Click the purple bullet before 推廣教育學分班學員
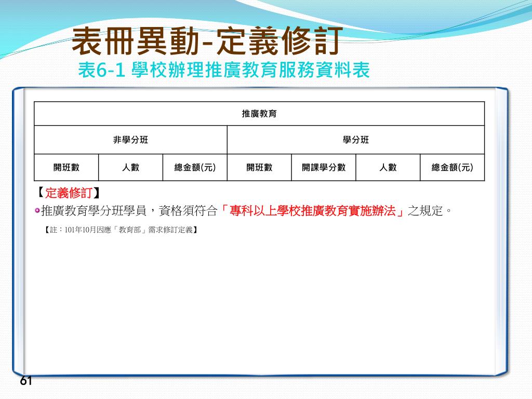Image resolution: width=532 pixels, height=399 pixels. pos(37,211)
